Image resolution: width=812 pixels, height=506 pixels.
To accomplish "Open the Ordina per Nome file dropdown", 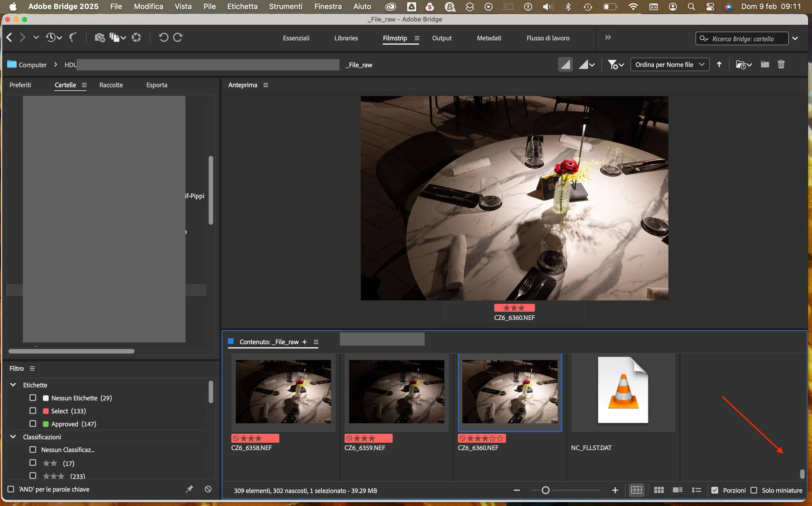I will pyautogui.click(x=670, y=64).
